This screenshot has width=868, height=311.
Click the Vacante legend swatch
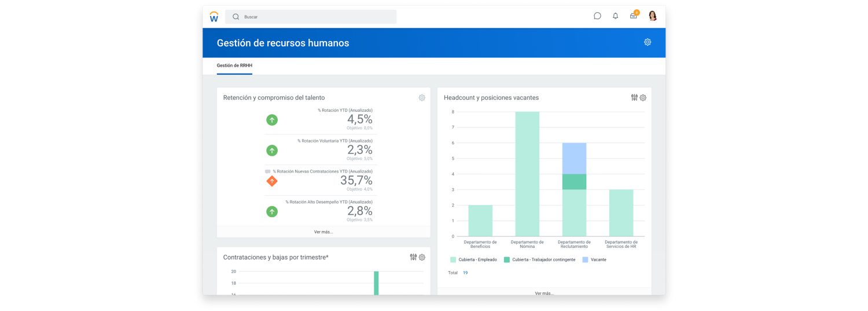586,259
